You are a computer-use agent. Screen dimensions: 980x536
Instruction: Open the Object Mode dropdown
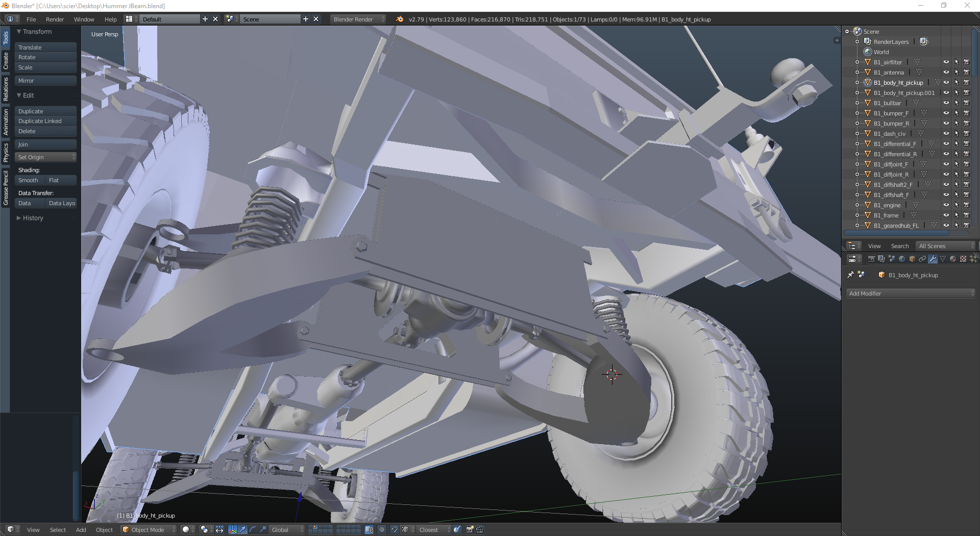coord(149,530)
